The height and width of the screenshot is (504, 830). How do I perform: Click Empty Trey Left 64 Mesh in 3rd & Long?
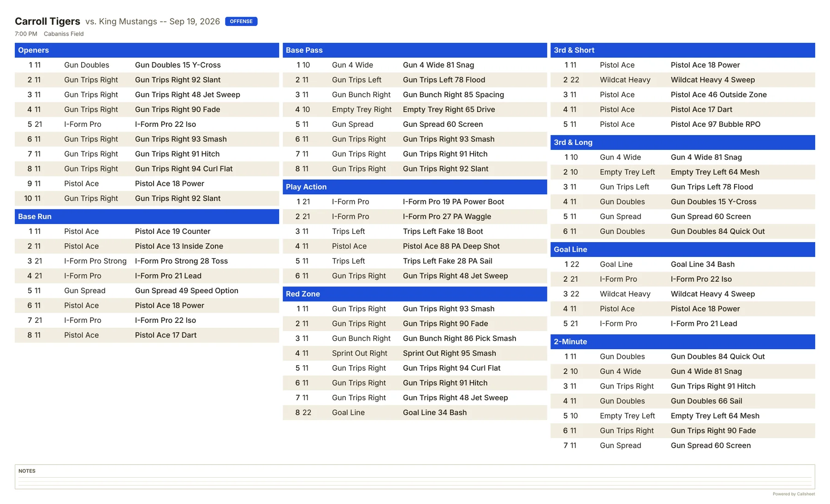715,172
